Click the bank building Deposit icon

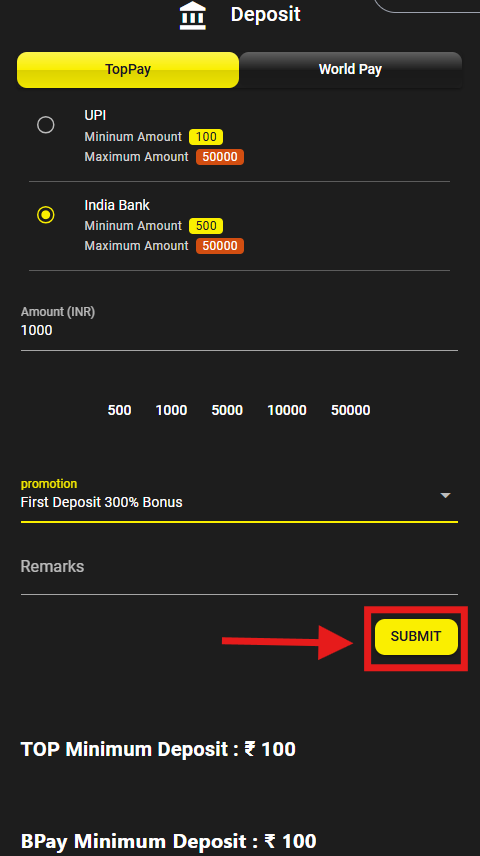[x=193, y=15]
